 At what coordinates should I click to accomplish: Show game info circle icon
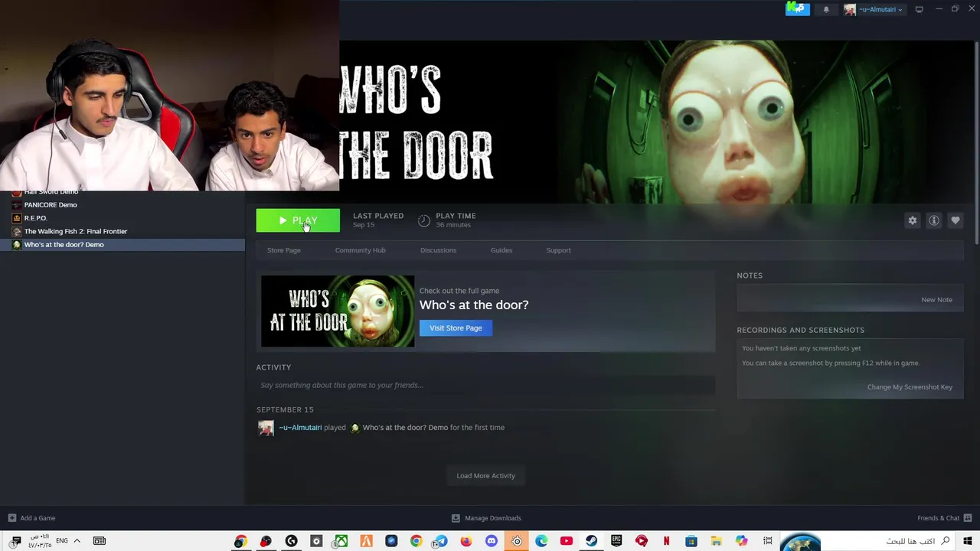tap(934, 220)
